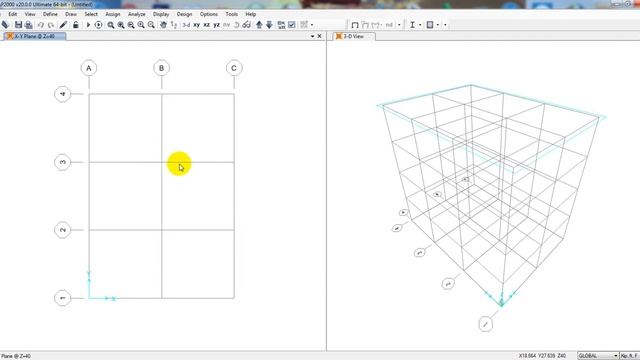
Task: Click the Perspective Toggle glasses icon
Action: (x=246, y=25)
